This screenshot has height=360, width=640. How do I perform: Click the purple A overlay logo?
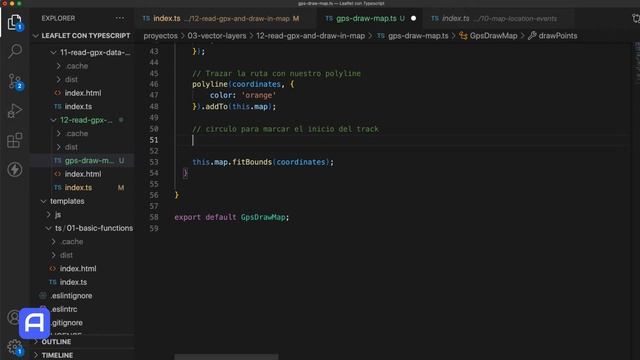(x=34, y=323)
